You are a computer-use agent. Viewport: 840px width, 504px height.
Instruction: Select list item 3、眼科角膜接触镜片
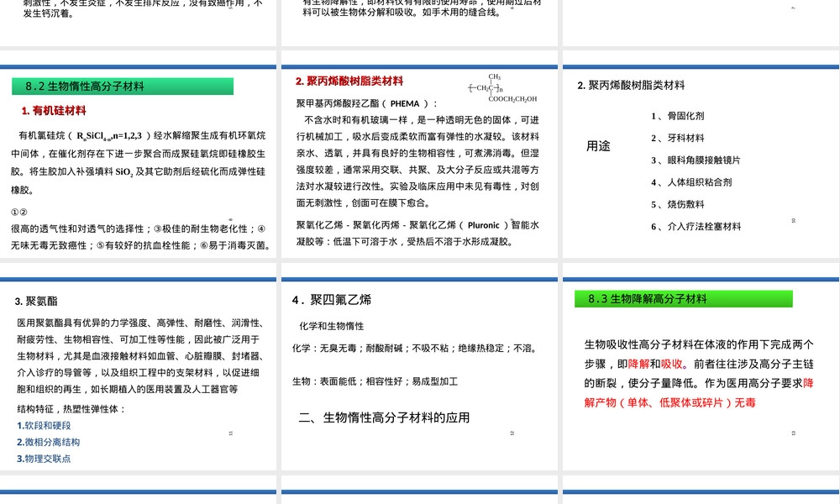(x=696, y=160)
